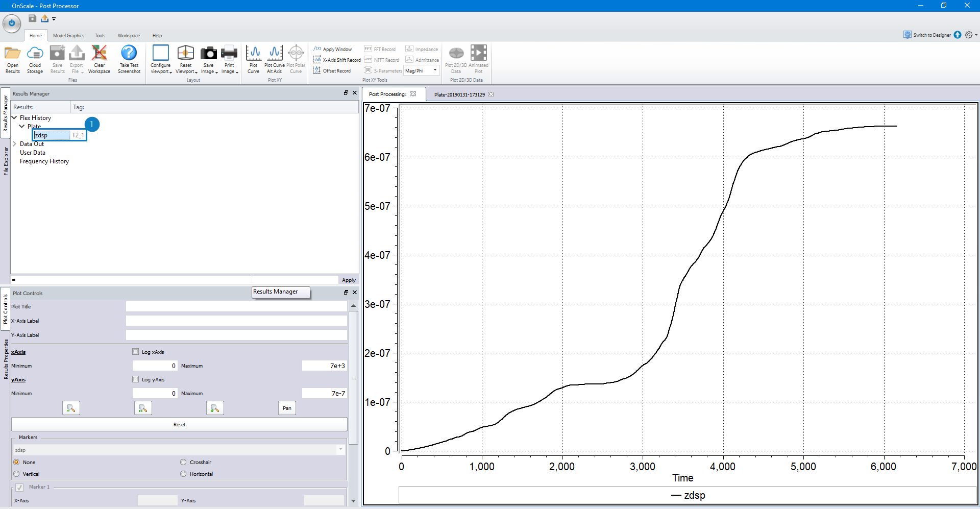Collapse the Flex History tree node
Image resolution: width=980 pixels, height=509 pixels.
pyautogui.click(x=14, y=117)
